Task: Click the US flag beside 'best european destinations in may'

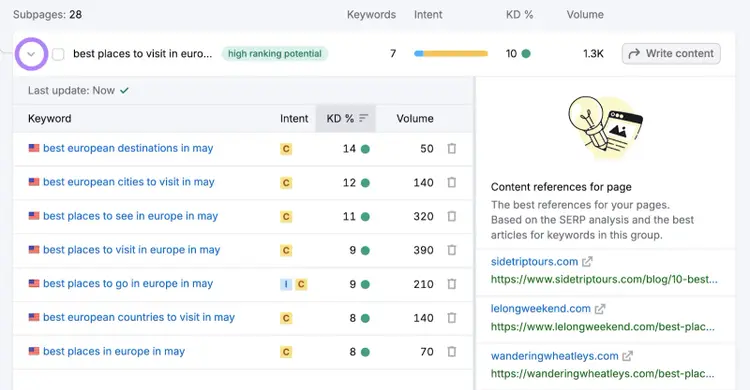Action: coord(34,148)
